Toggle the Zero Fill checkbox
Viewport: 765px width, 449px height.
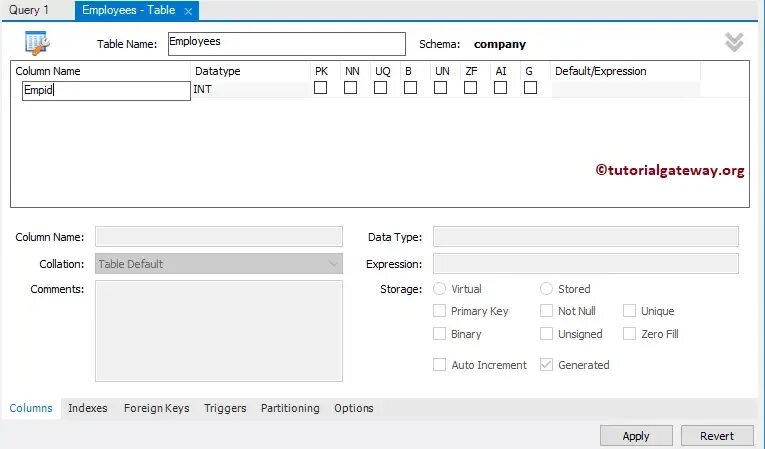pos(629,334)
